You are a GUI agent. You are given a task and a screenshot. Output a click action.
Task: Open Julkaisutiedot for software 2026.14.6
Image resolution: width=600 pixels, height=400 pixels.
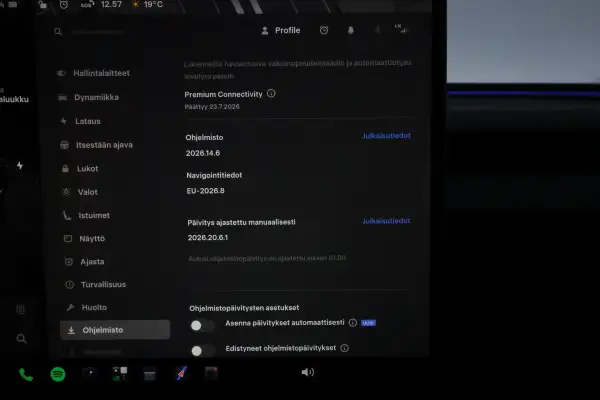pos(386,136)
